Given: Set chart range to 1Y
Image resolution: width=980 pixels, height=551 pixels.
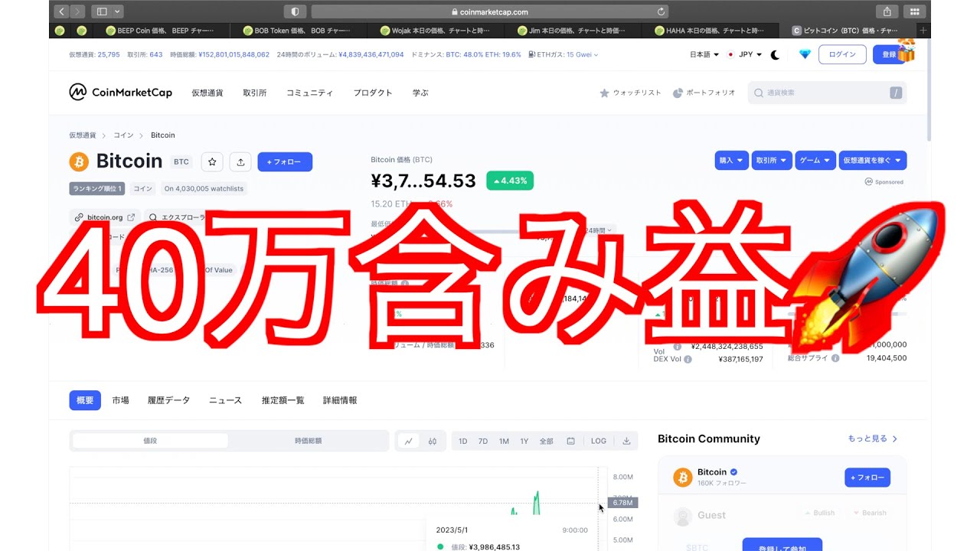Looking at the screenshot, I should 524,442.
